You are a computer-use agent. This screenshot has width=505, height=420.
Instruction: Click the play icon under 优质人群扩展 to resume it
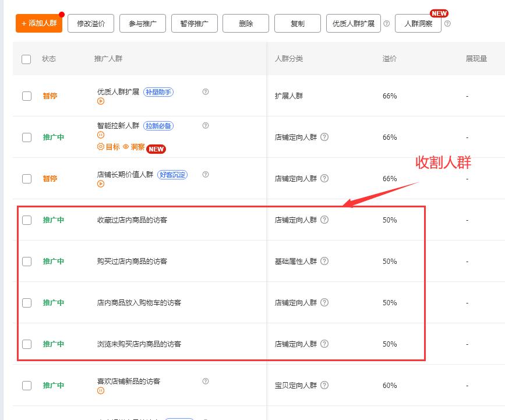[x=101, y=100]
